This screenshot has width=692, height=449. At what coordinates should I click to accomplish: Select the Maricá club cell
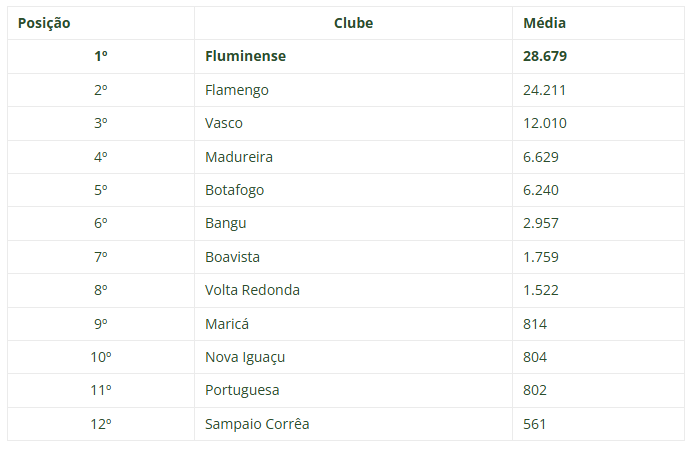point(226,324)
